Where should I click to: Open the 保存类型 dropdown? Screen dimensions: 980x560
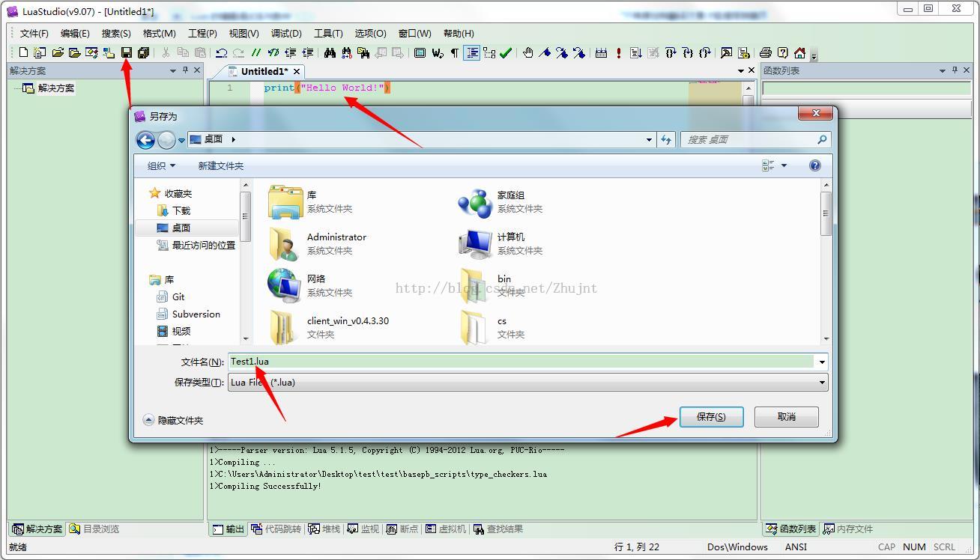pyautogui.click(x=822, y=383)
